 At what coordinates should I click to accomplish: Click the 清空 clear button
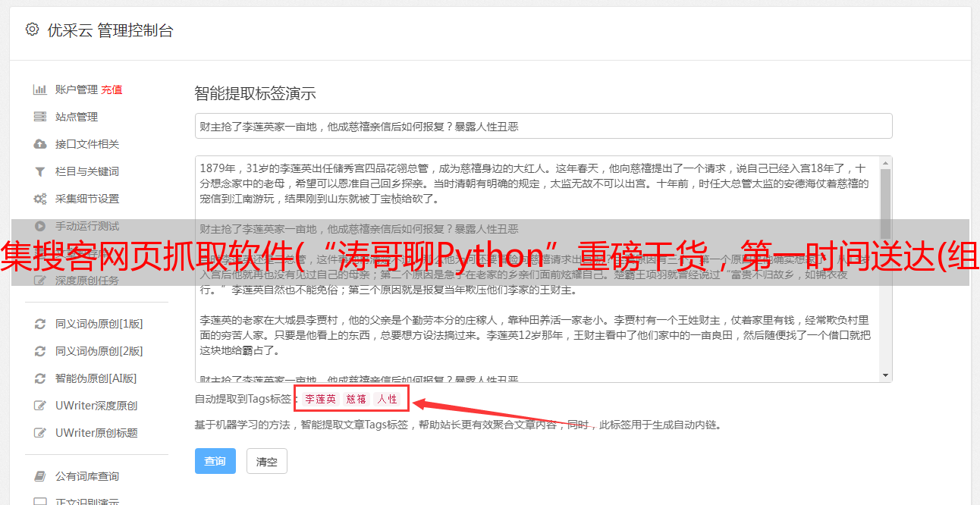point(266,461)
